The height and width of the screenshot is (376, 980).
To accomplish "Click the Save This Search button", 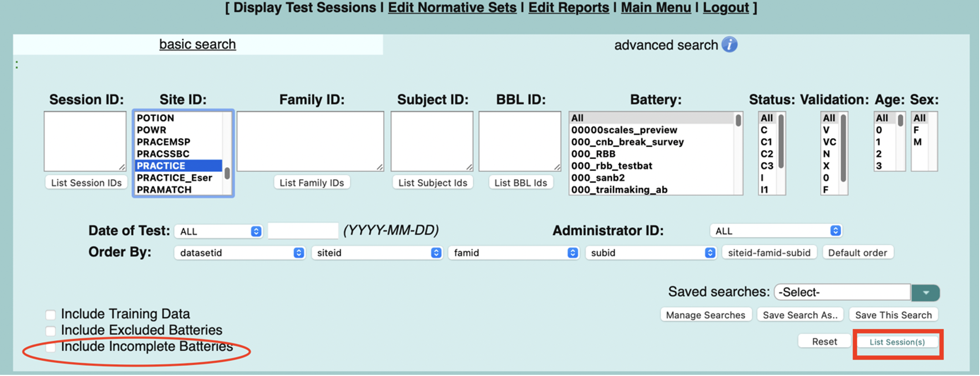I will 893,316.
